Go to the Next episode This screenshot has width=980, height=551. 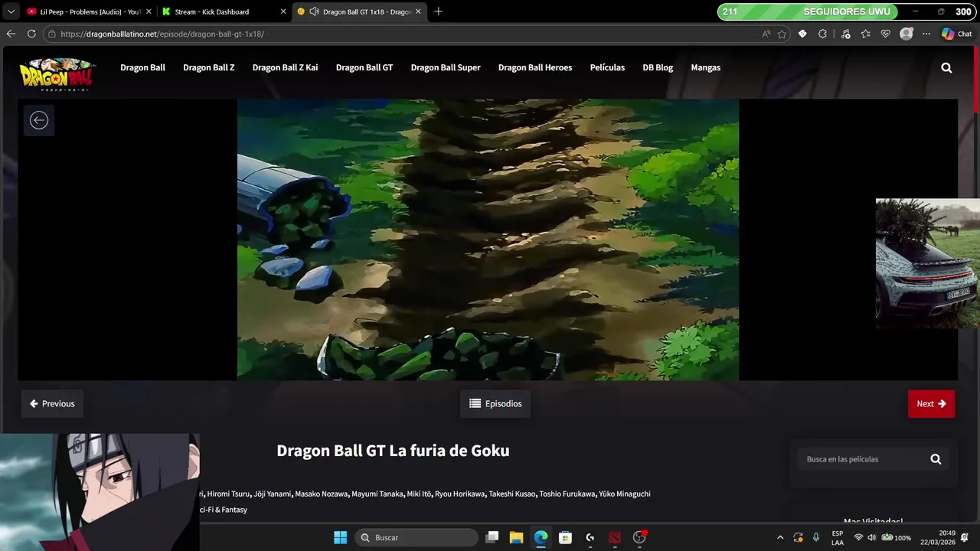point(931,403)
